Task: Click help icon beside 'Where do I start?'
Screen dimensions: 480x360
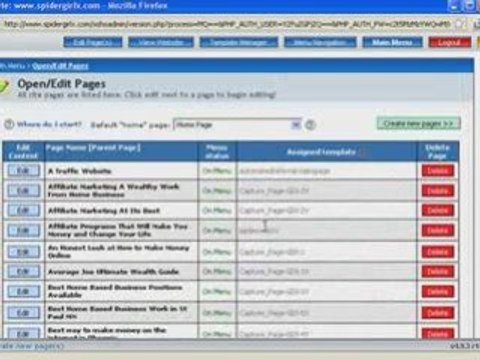Action: (x=9, y=124)
